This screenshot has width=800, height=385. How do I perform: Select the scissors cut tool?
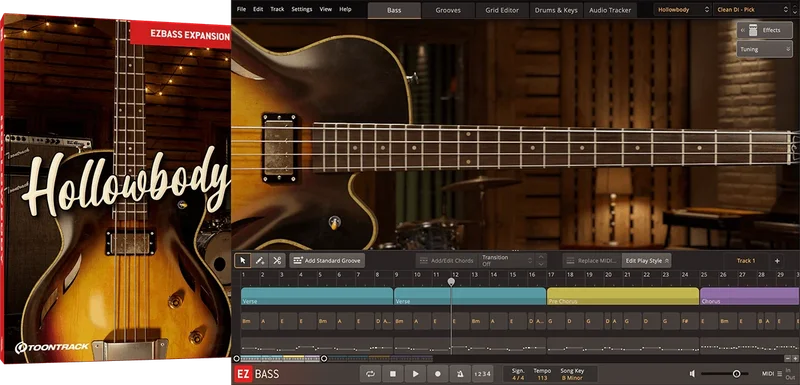pyautogui.click(x=277, y=261)
